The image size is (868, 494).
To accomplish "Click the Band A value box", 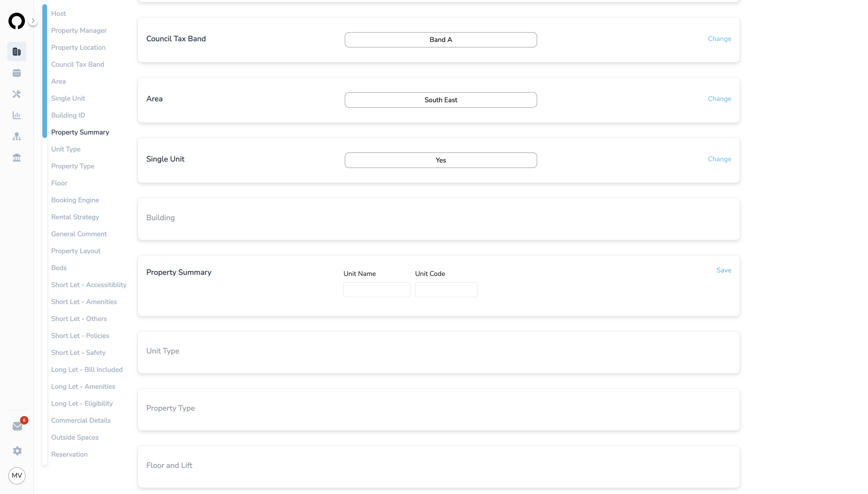I will [x=441, y=40].
